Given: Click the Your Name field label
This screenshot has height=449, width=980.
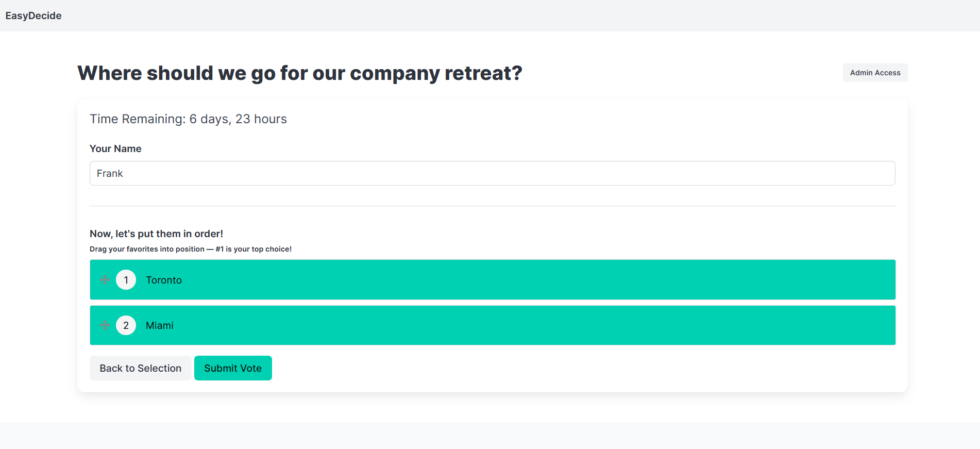Looking at the screenshot, I should pyautogui.click(x=115, y=148).
